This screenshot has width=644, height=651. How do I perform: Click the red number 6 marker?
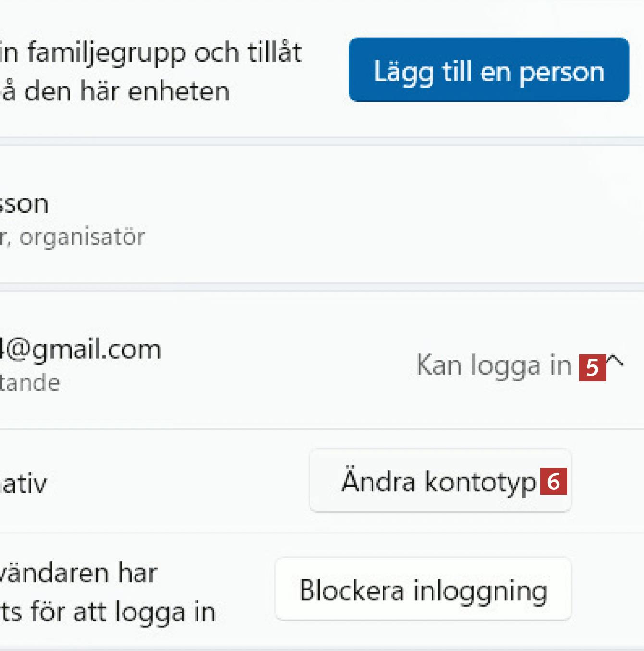click(554, 481)
